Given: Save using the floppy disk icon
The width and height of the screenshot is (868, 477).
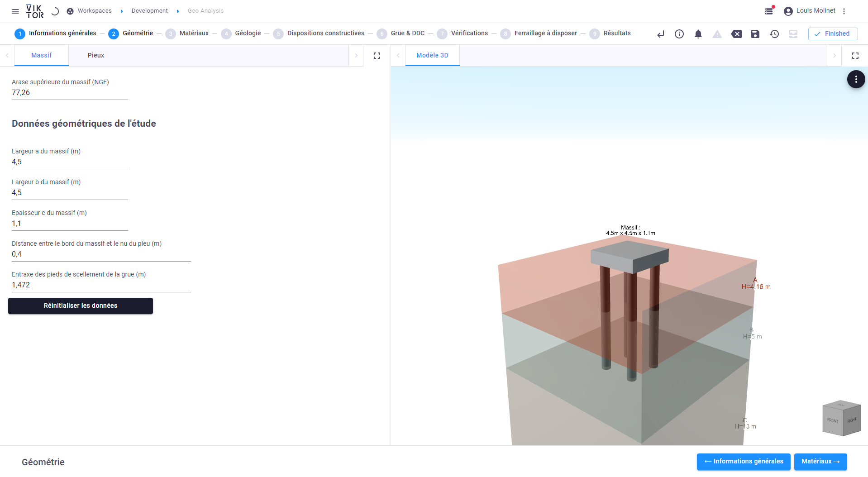Looking at the screenshot, I should tap(755, 34).
